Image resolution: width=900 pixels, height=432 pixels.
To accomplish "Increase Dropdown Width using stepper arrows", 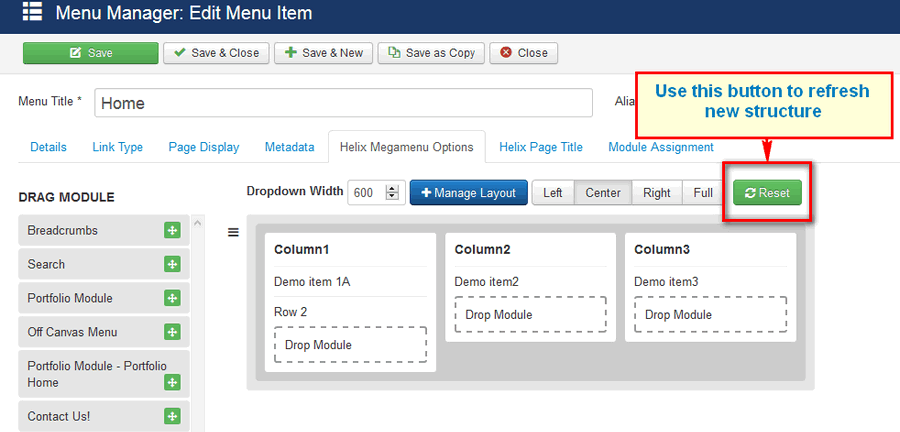I will pyautogui.click(x=392, y=189).
